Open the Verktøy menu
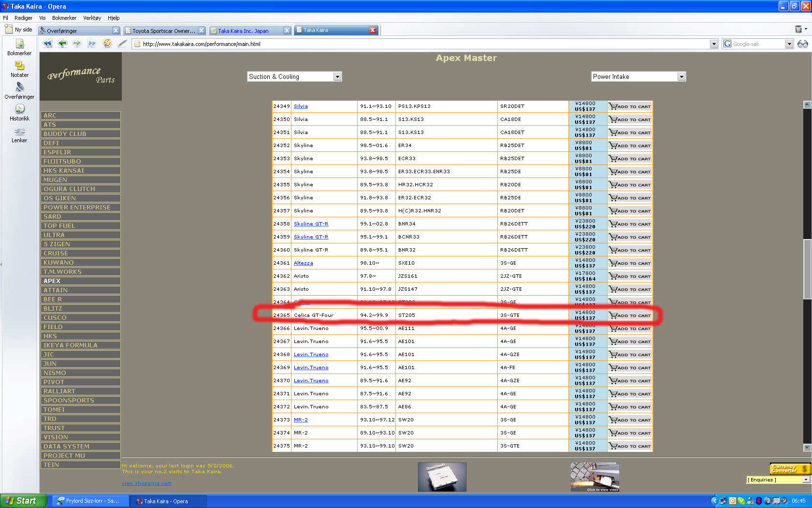This screenshot has width=812, height=508. pyautogui.click(x=92, y=18)
